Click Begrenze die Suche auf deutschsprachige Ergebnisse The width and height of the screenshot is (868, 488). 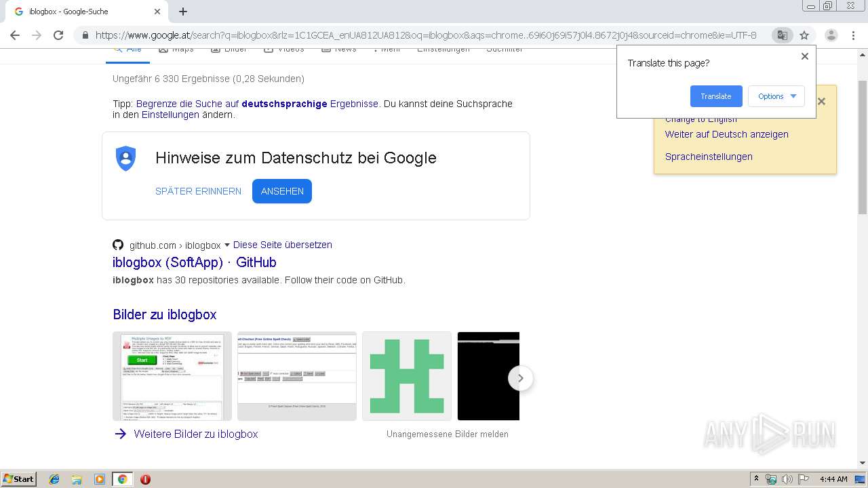257,104
